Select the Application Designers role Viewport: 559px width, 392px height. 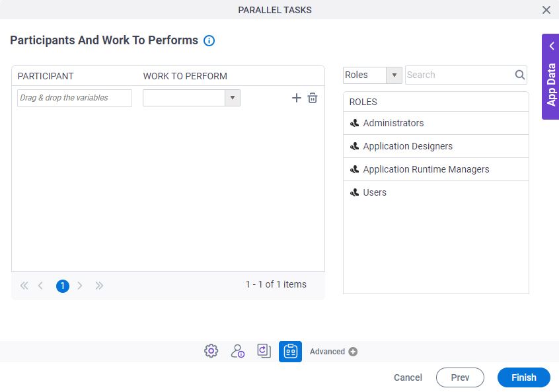point(435,146)
